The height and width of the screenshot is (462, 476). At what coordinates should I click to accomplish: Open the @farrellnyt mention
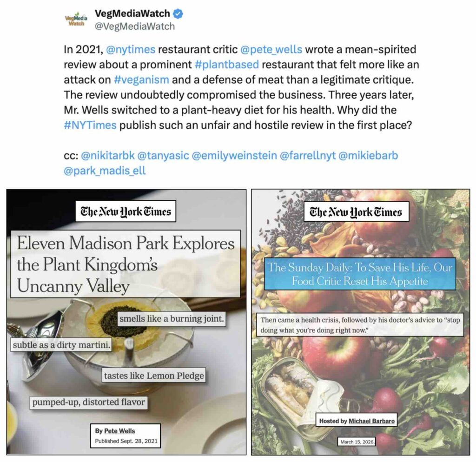(308, 155)
